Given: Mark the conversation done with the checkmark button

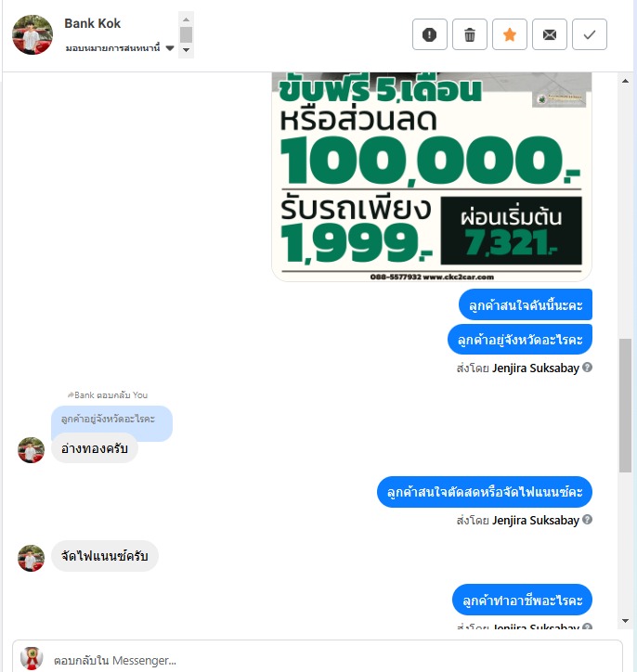Looking at the screenshot, I should (x=590, y=34).
